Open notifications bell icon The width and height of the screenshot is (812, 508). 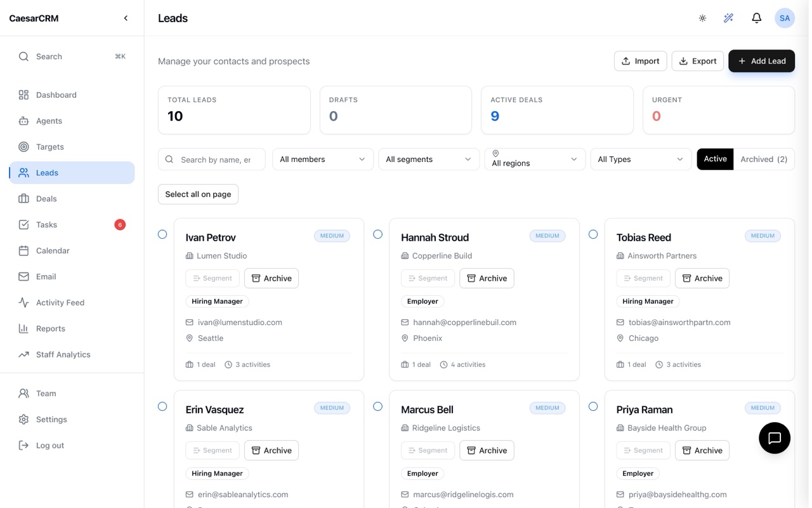pos(756,18)
